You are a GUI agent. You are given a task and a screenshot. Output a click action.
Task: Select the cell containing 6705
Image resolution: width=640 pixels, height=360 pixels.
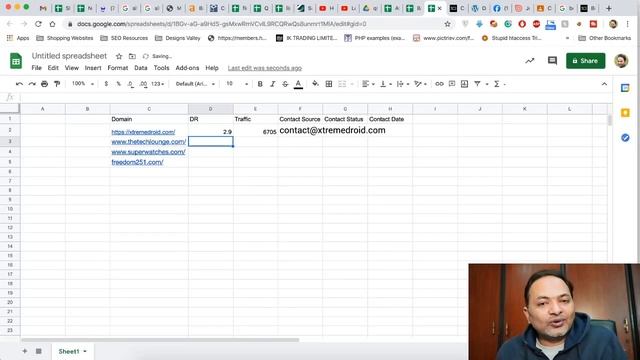pyautogui.click(x=256, y=131)
